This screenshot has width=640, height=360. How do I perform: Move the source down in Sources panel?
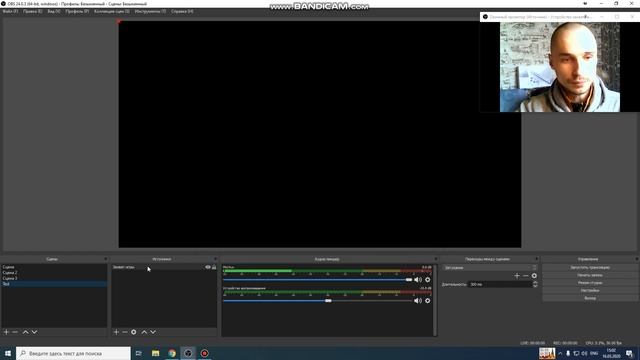pyautogui.click(x=153, y=332)
